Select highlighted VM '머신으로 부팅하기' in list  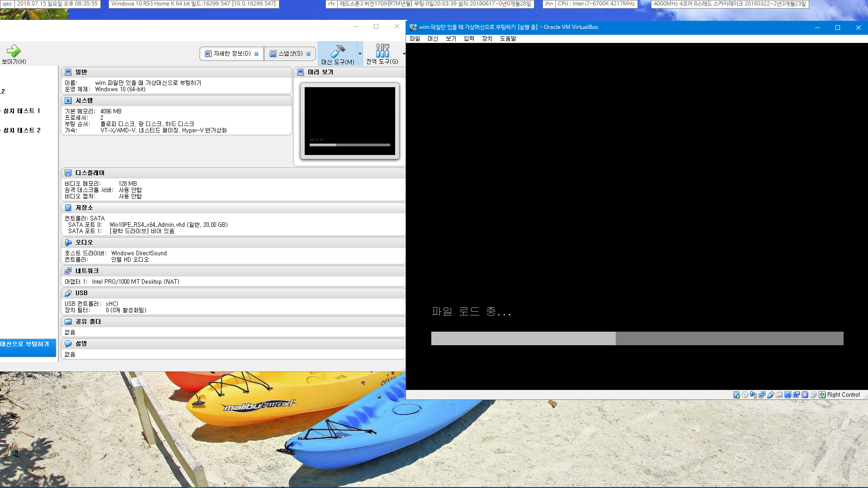coord(27,347)
